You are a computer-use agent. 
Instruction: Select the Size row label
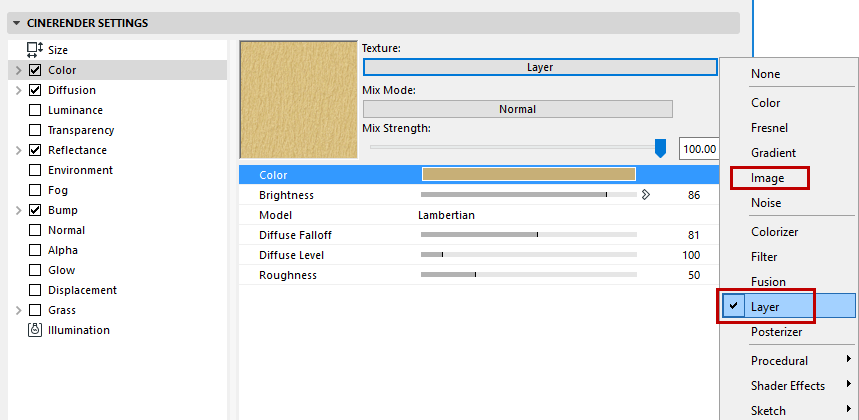point(58,50)
